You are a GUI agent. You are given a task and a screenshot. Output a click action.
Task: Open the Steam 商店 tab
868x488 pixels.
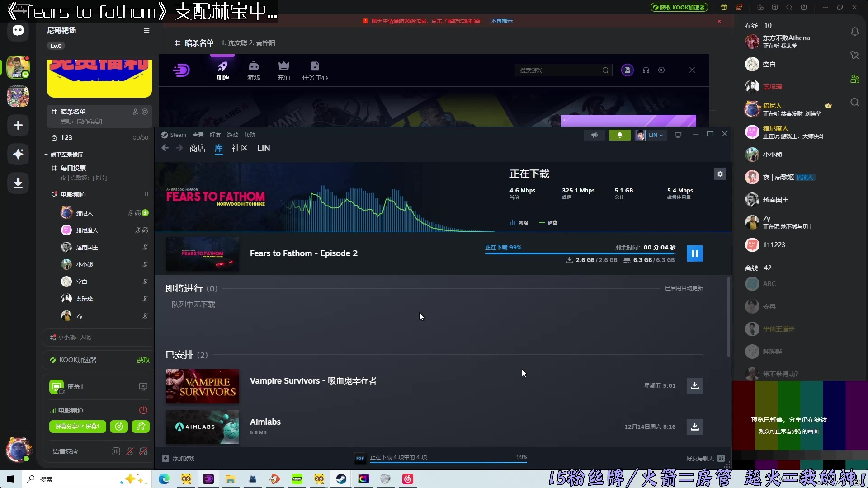click(197, 148)
